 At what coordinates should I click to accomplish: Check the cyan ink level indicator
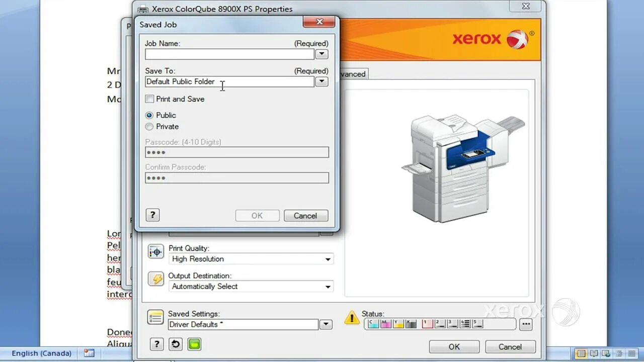[373, 324]
